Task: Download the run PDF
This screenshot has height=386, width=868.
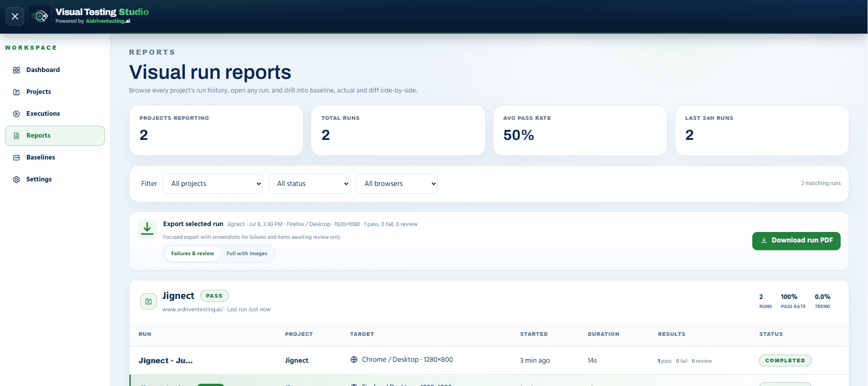Action: [796, 241]
